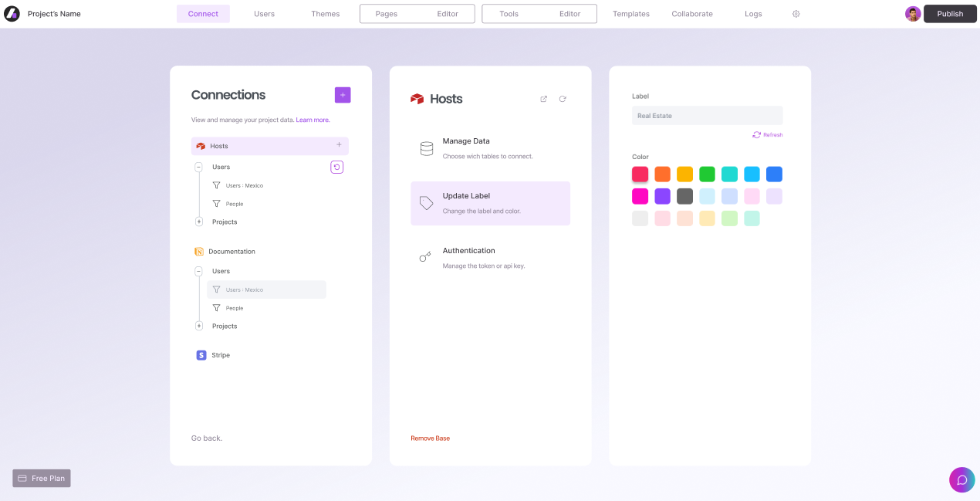Collapse Users under Hosts
The image size is (980, 501).
click(x=198, y=167)
